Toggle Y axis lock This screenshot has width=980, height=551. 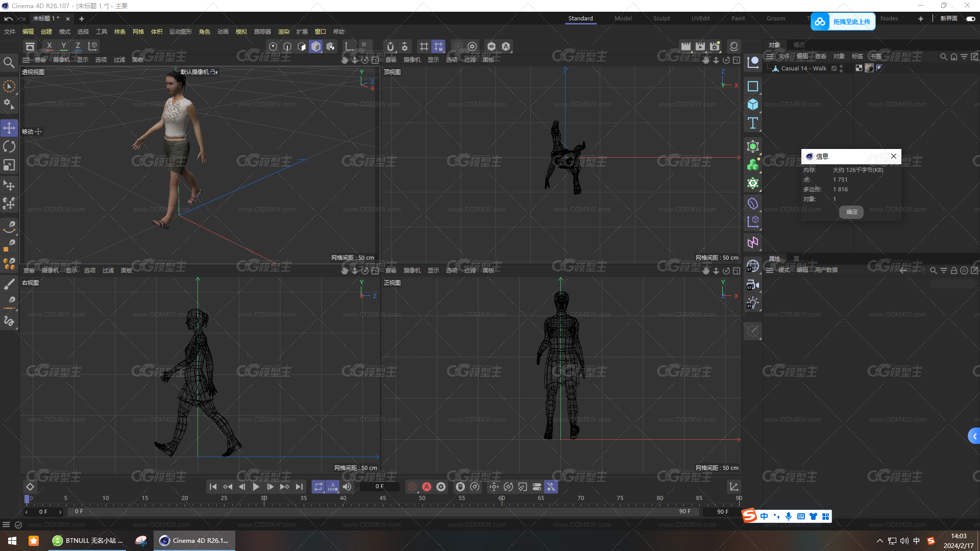(x=63, y=46)
